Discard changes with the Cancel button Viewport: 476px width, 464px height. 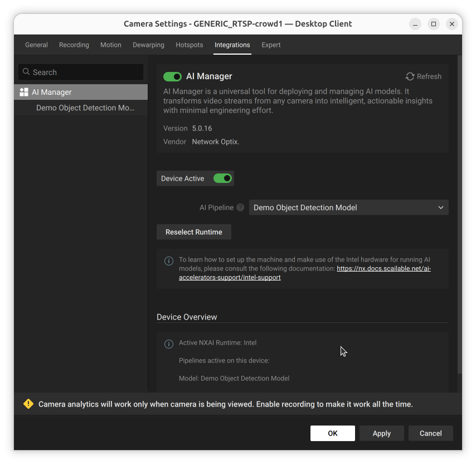[430, 433]
